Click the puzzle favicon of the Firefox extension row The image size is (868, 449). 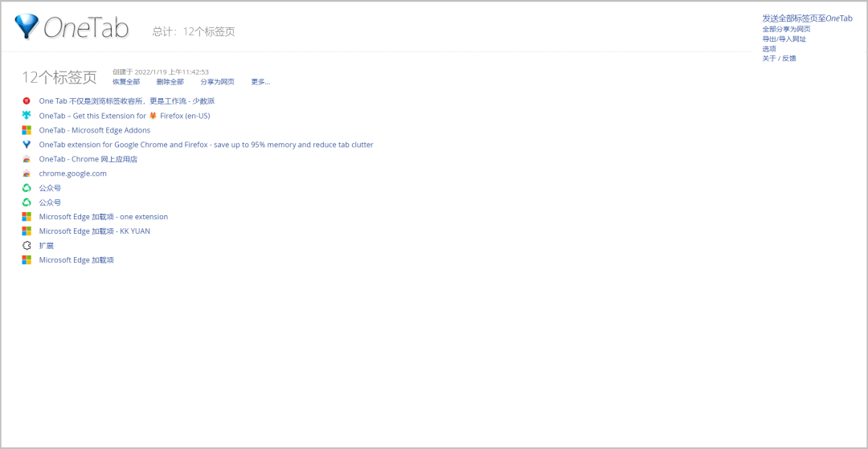27,116
